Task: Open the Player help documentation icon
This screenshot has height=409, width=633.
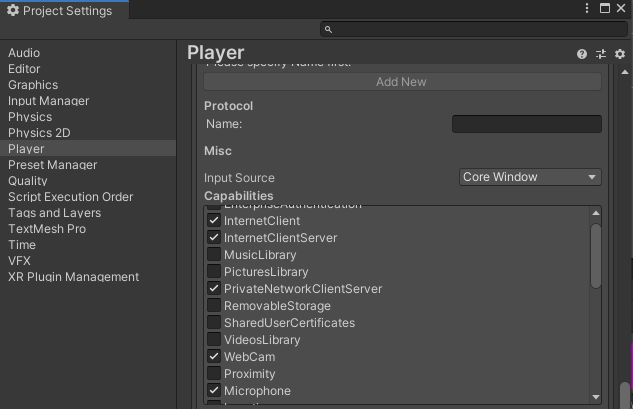Action: coord(582,54)
